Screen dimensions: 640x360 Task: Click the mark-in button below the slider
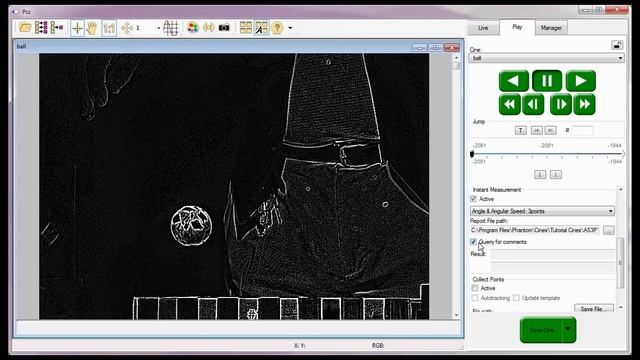point(540,175)
